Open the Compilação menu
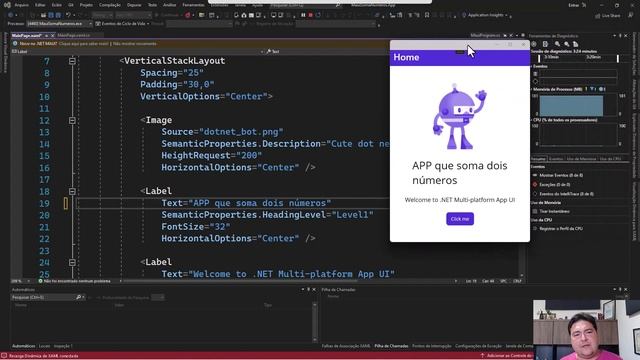This screenshot has height=360, width=640. coord(110,5)
